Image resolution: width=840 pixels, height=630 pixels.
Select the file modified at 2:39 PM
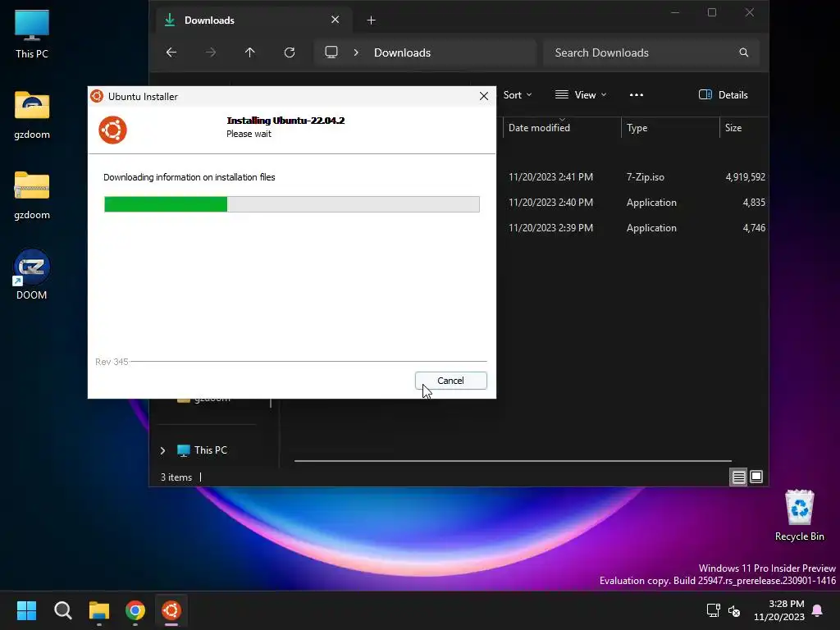pyautogui.click(x=632, y=228)
